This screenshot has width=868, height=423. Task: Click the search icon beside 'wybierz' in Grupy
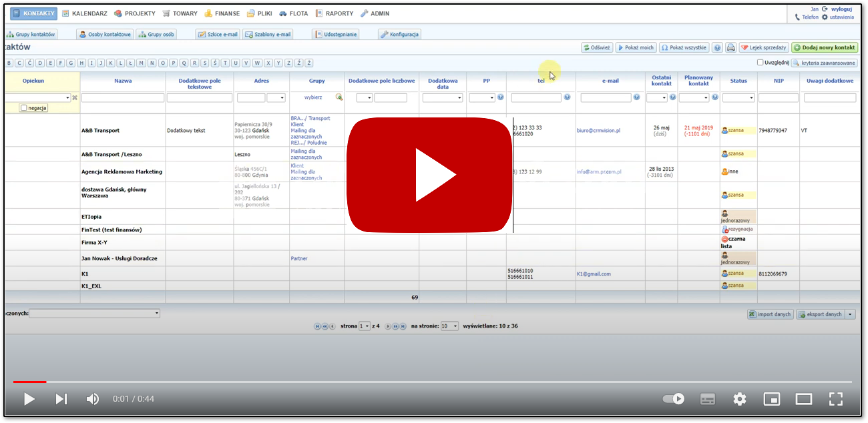[339, 97]
